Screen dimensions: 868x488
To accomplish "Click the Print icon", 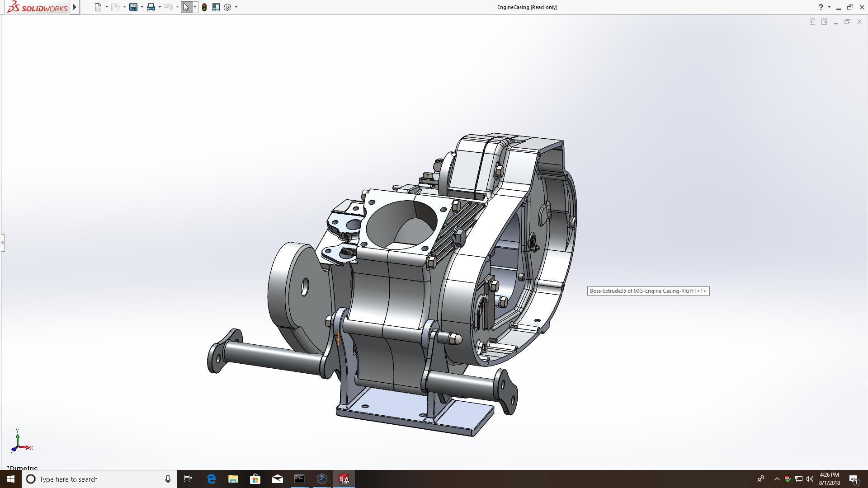I will (x=151, y=7).
